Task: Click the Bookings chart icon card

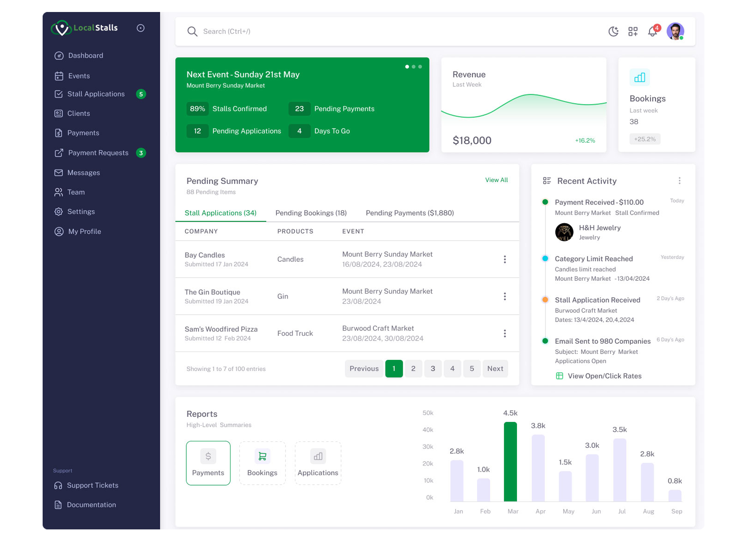Action: [x=639, y=77]
